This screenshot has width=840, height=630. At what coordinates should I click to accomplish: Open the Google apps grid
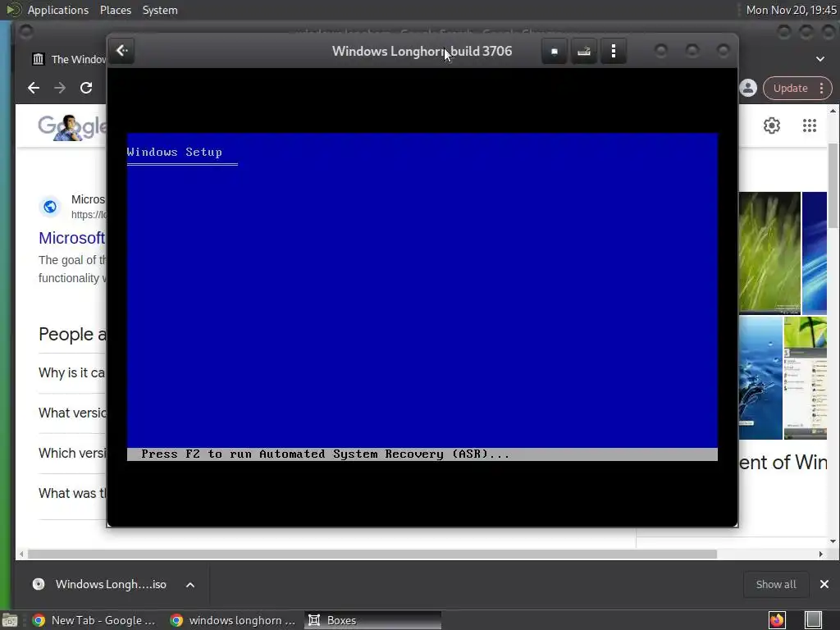810,126
